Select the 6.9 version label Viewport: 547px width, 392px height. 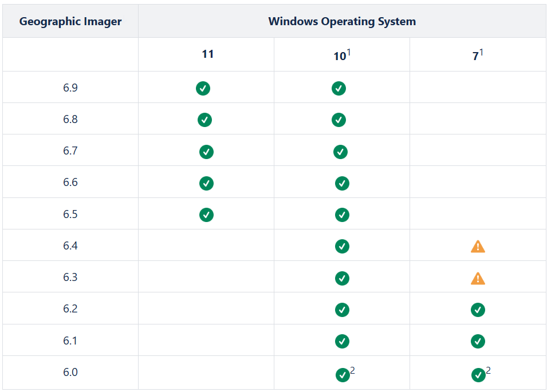(x=70, y=88)
